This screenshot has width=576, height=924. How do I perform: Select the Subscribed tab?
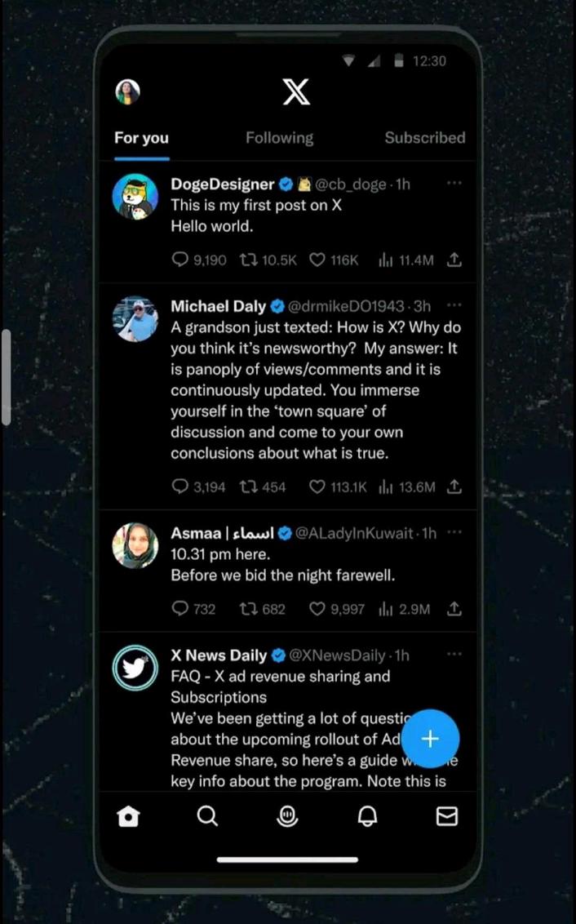[x=425, y=137]
